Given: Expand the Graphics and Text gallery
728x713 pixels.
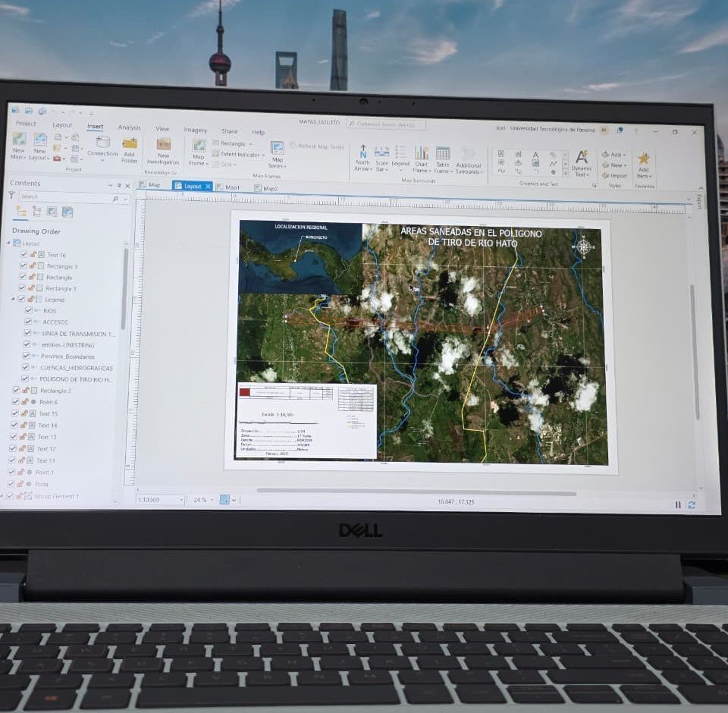Looking at the screenshot, I should click(x=566, y=173).
